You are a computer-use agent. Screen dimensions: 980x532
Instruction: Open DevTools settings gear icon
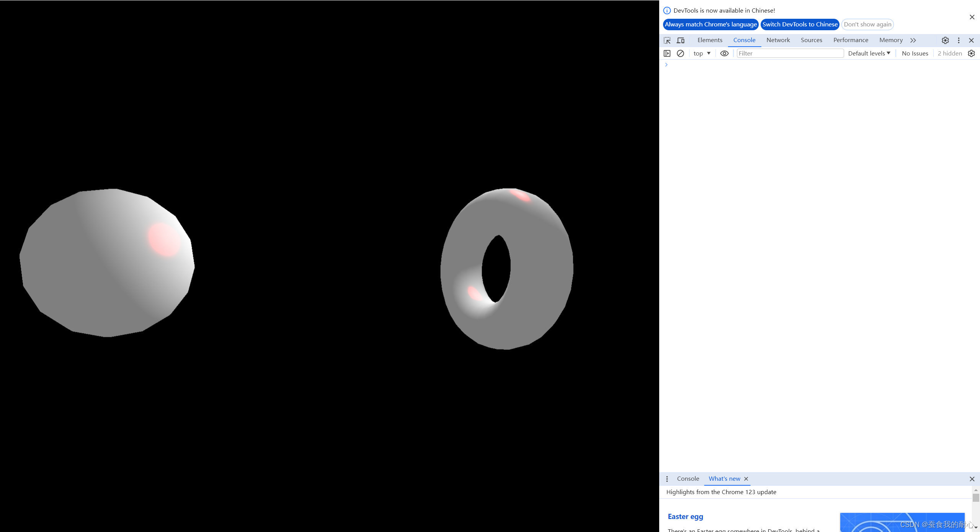pyautogui.click(x=945, y=40)
